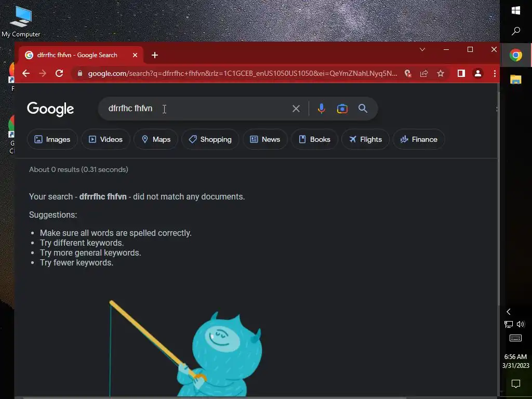This screenshot has height=399, width=532.
Task: Open the touch keyboard tray icon
Action: (x=516, y=338)
